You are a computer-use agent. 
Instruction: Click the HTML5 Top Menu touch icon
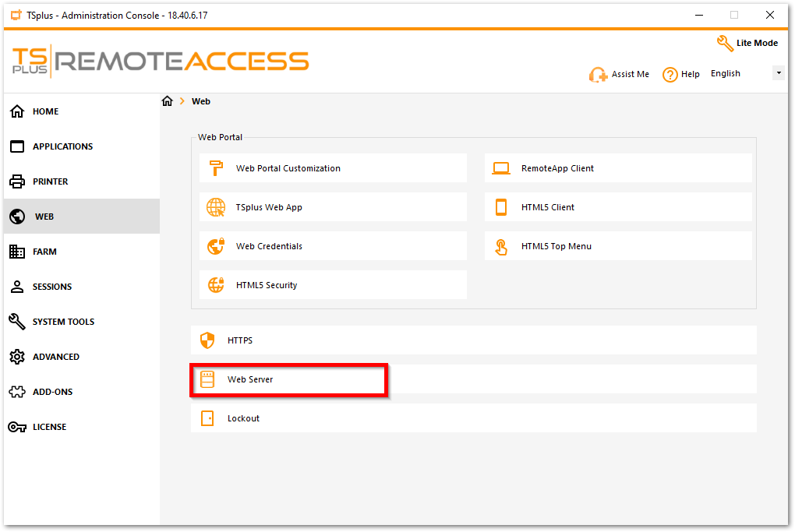click(501, 247)
